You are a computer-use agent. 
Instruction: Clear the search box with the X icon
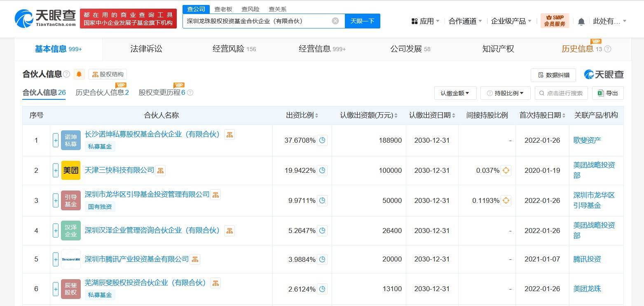[x=335, y=21]
